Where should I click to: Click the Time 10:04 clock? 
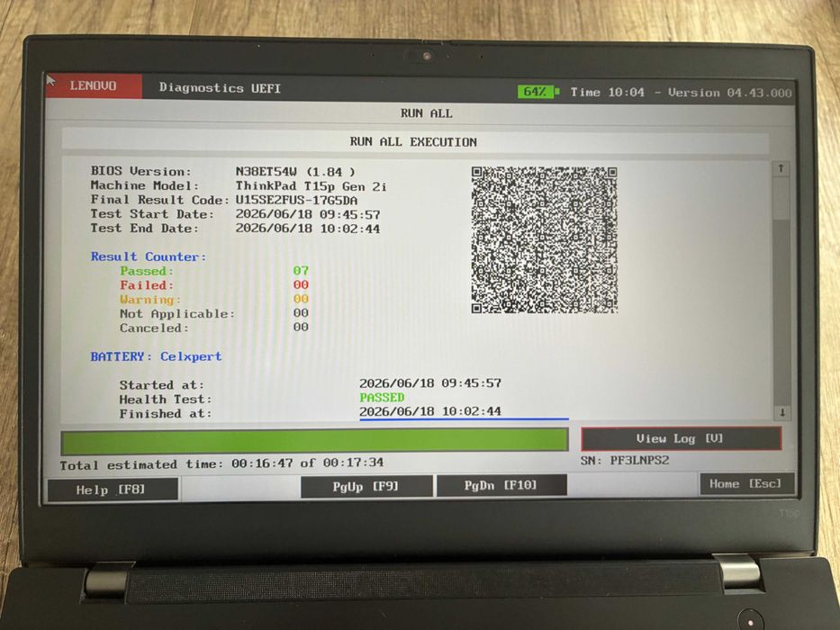click(x=607, y=92)
